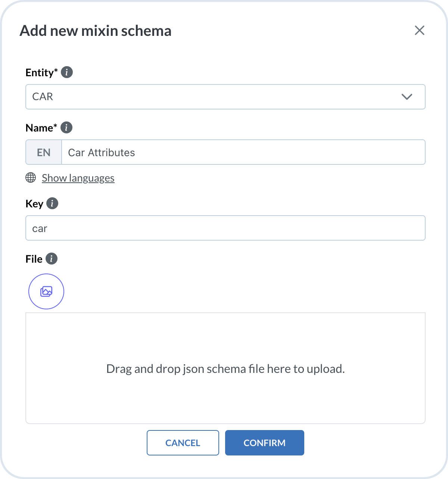The width and height of the screenshot is (448, 479).
Task: Click into the Key input field
Action: click(x=225, y=228)
